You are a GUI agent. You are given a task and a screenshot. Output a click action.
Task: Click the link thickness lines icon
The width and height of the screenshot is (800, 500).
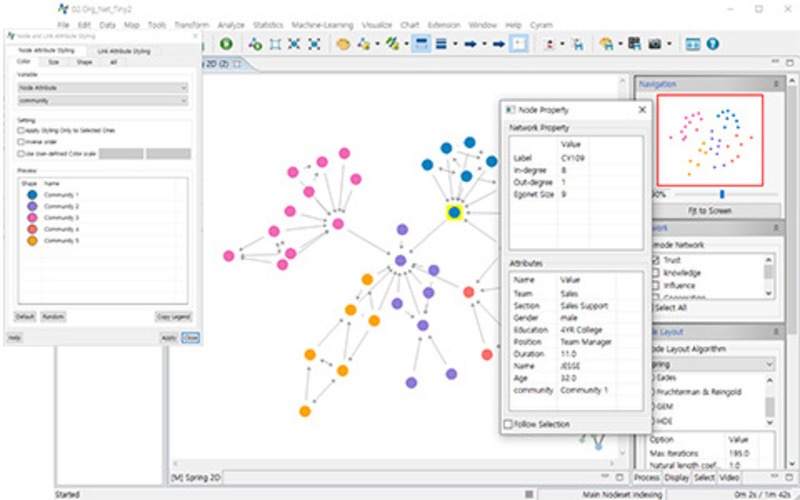tap(442, 44)
